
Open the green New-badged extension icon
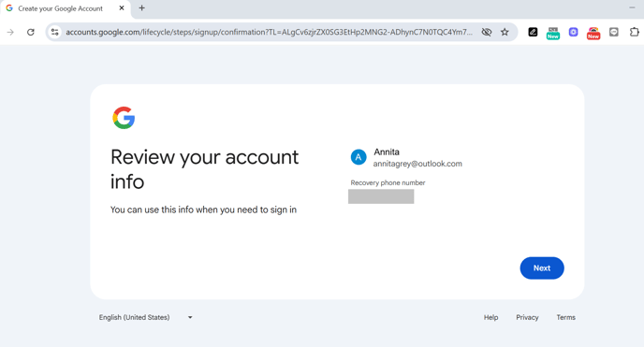click(553, 33)
